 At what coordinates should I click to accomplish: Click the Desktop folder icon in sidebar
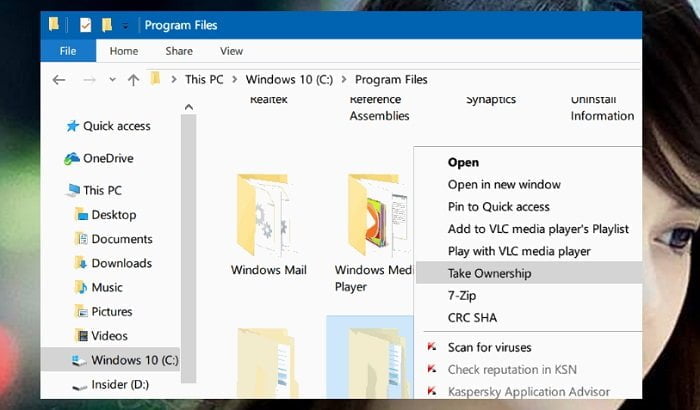coord(81,215)
